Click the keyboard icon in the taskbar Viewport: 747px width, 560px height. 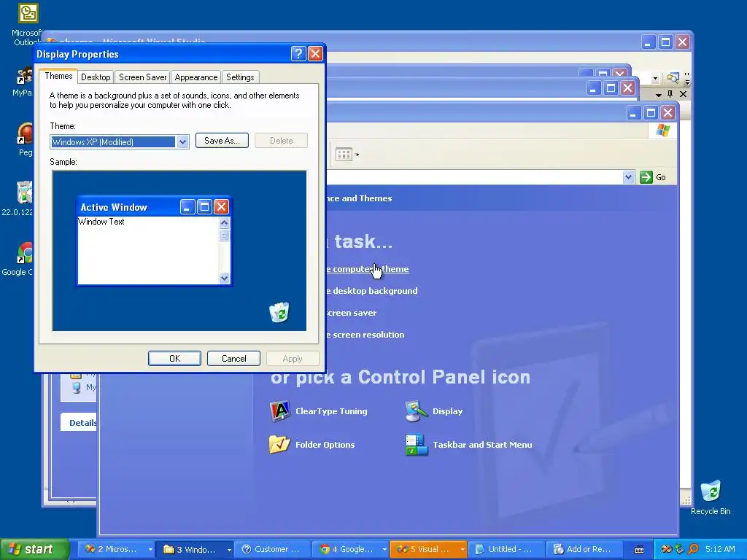pos(639,550)
